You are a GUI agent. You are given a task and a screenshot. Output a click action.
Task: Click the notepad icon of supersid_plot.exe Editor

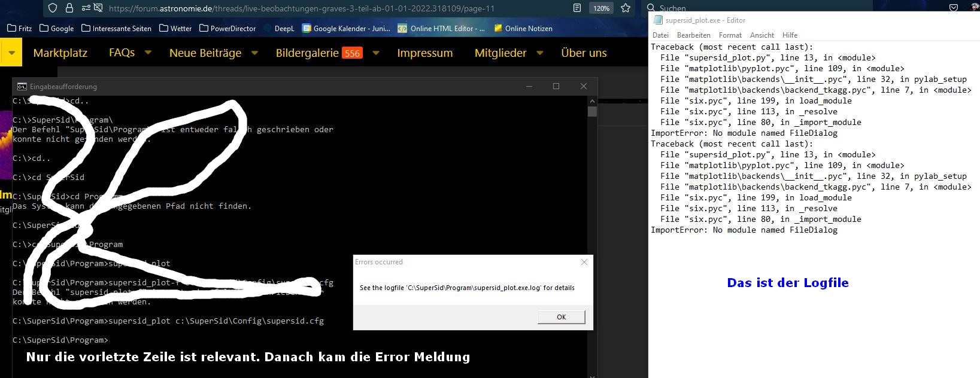658,20
